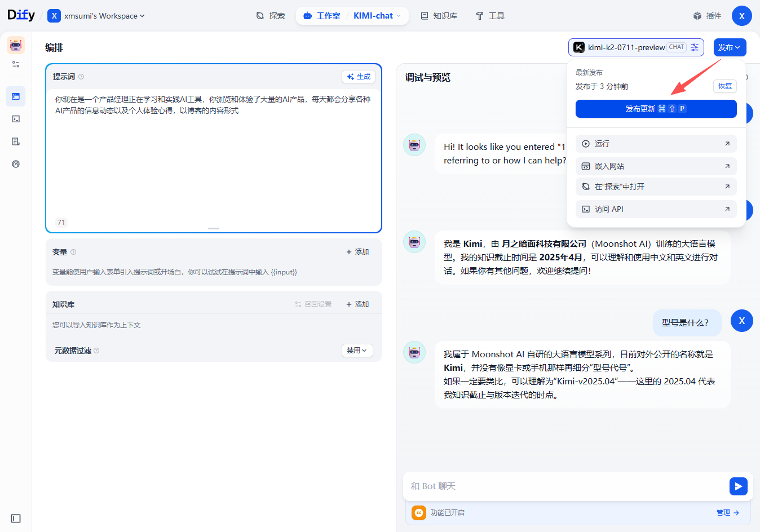The width and height of the screenshot is (760, 532).
Task: Click bot avatar beside the "我属于 Moonshot AI" reply
Action: [414, 352]
